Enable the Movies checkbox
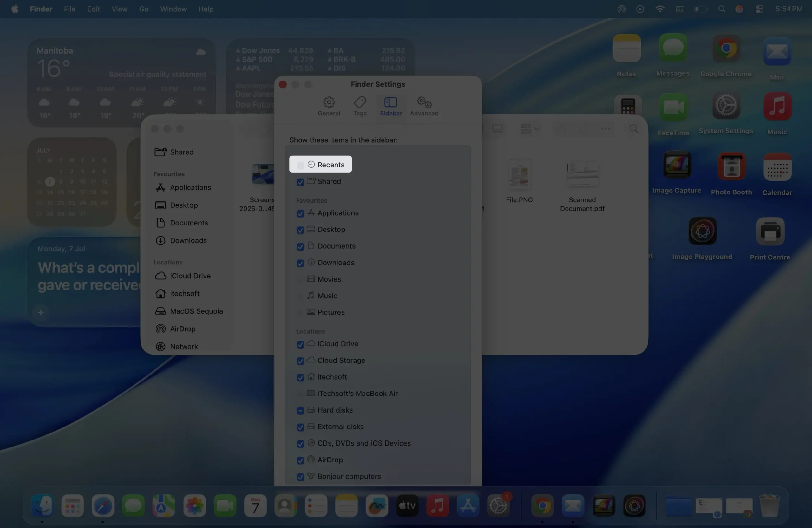The height and width of the screenshot is (528, 812). click(300, 280)
